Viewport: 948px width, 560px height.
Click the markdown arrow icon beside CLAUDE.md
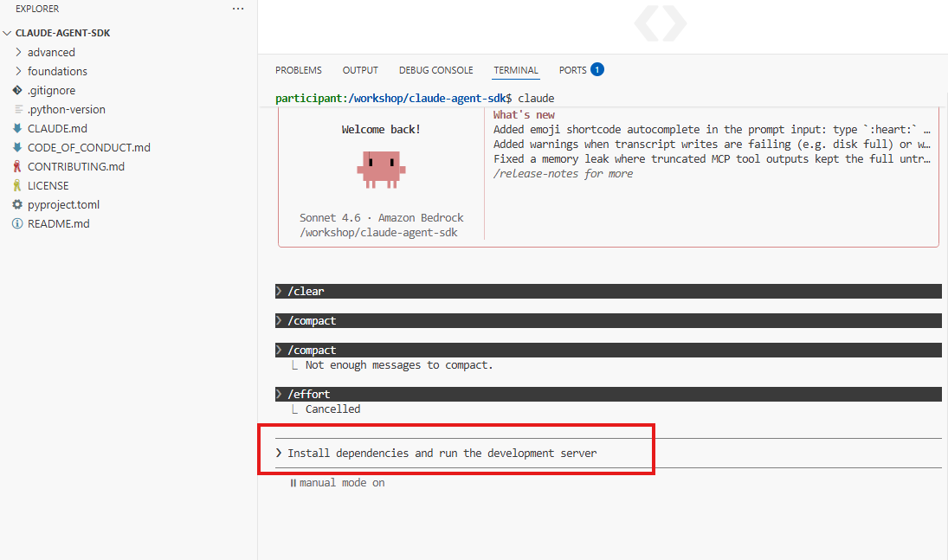(17, 128)
